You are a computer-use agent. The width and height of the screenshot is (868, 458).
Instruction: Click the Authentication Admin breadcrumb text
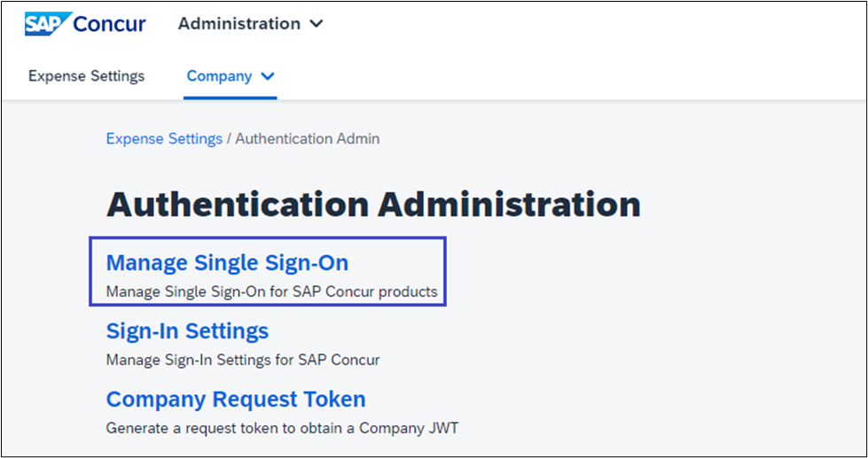[x=307, y=138]
